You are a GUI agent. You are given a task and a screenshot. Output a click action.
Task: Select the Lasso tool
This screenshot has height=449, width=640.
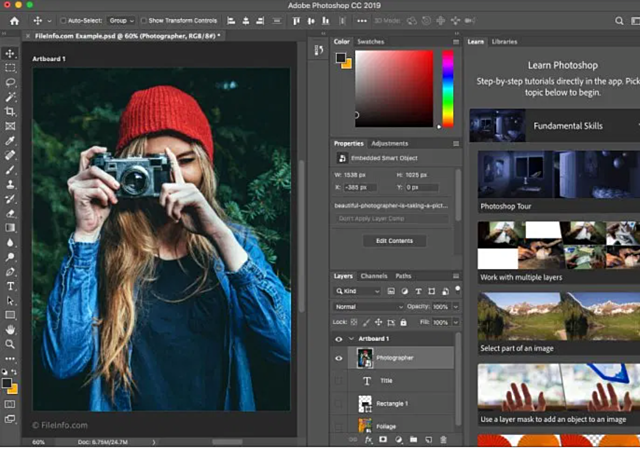coord(10,82)
